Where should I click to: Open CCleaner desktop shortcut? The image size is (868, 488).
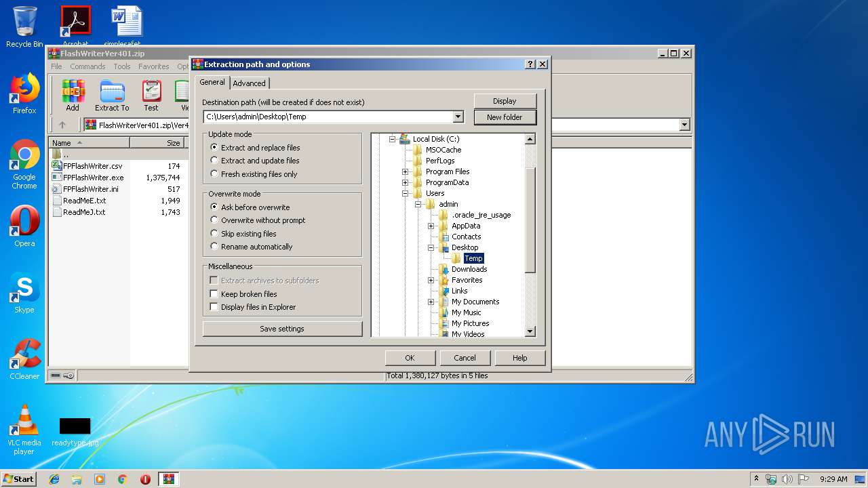pos(24,359)
